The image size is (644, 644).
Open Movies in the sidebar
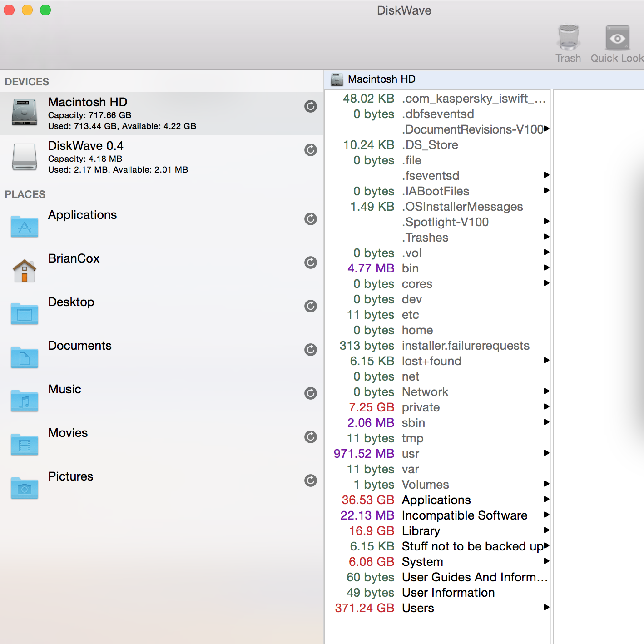tap(68, 433)
